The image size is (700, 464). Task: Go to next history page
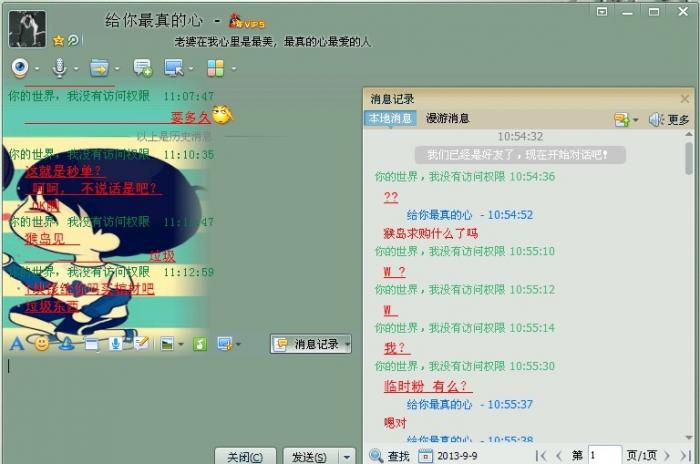(x=667, y=456)
